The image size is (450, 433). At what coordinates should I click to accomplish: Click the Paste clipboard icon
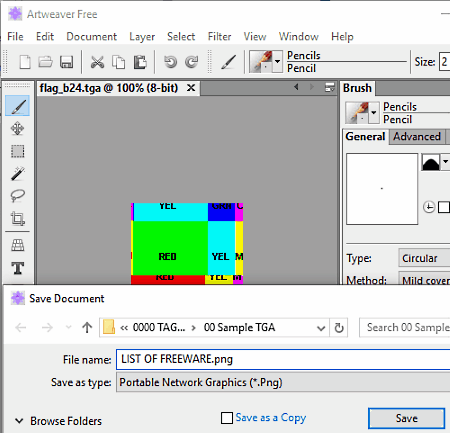pyautogui.click(x=140, y=62)
